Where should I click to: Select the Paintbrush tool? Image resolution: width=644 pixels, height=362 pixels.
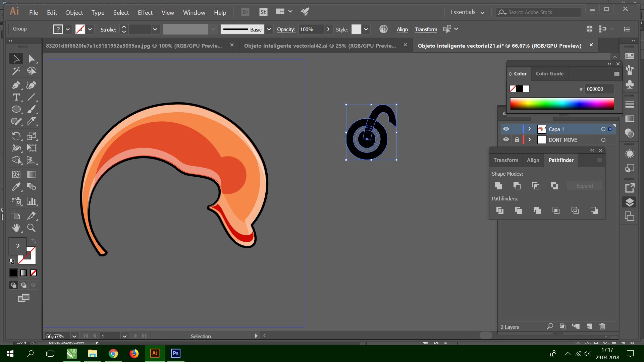[31, 109]
